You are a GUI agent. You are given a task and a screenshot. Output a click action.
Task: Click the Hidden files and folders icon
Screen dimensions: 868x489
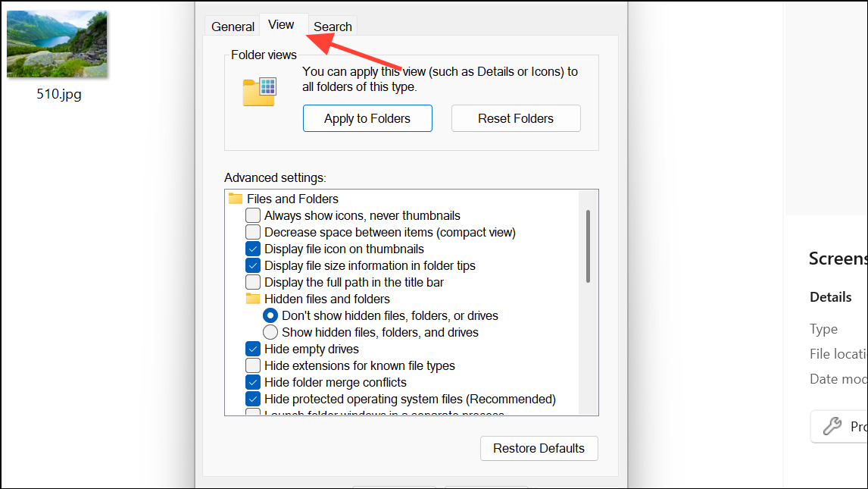[253, 299]
